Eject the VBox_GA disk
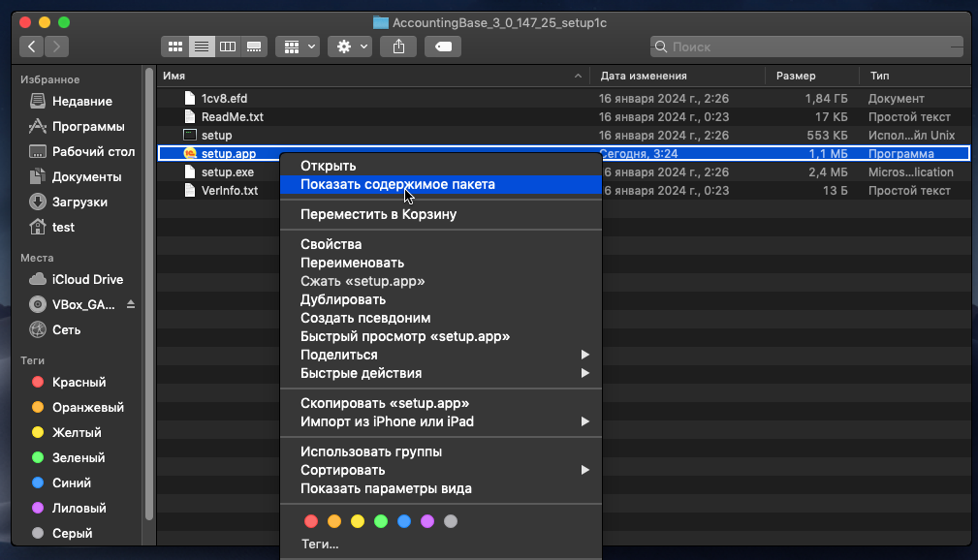Viewport: 978px width, 560px height. coord(130,304)
